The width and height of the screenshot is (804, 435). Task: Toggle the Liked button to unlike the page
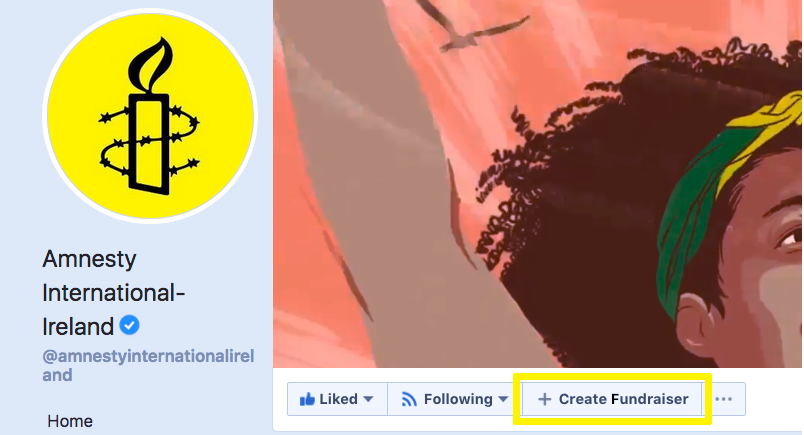pyautogui.click(x=337, y=399)
